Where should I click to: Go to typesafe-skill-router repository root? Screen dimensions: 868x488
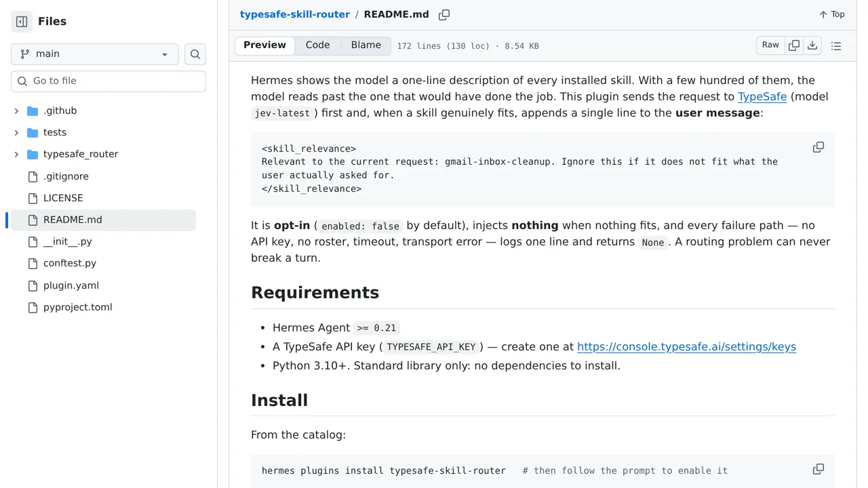pos(295,14)
